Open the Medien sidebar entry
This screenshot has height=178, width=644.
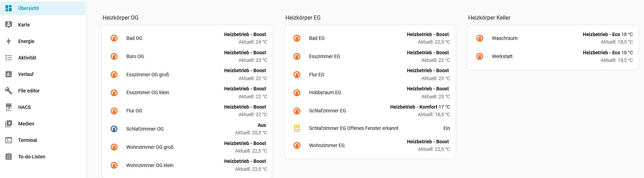(x=26, y=124)
